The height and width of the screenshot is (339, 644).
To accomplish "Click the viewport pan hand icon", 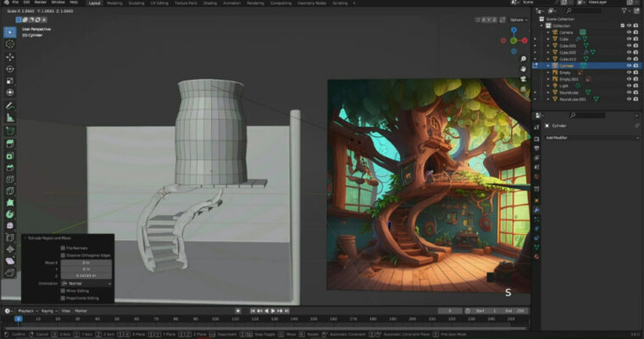I will (x=524, y=69).
